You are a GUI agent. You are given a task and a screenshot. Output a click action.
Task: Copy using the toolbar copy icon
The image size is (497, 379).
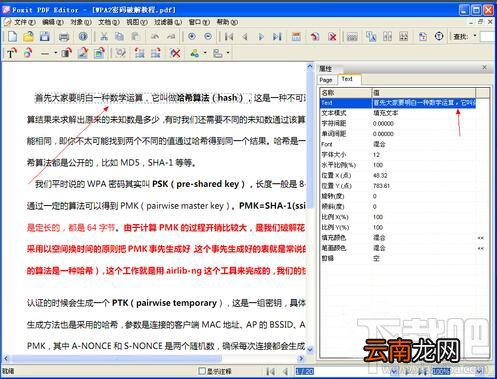120,36
